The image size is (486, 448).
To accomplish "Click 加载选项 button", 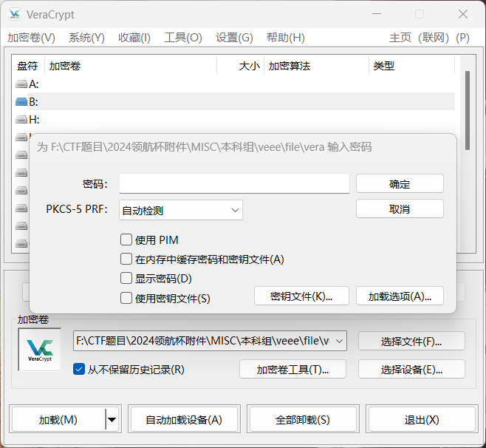I will point(400,296).
